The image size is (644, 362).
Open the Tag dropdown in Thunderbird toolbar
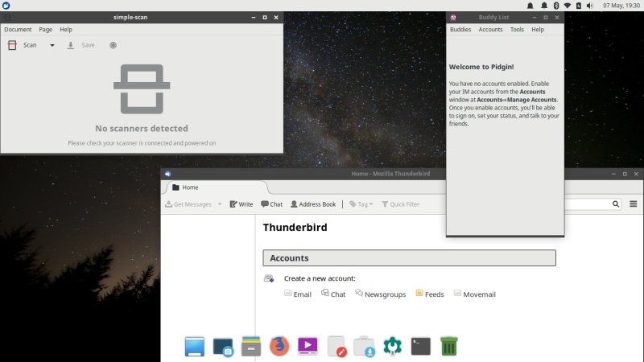(361, 204)
